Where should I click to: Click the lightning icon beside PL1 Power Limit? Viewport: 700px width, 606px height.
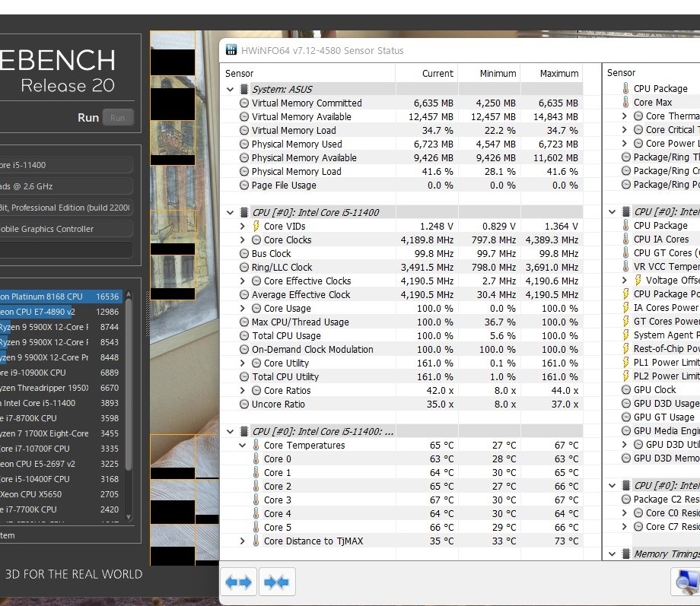[x=626, y=363]
